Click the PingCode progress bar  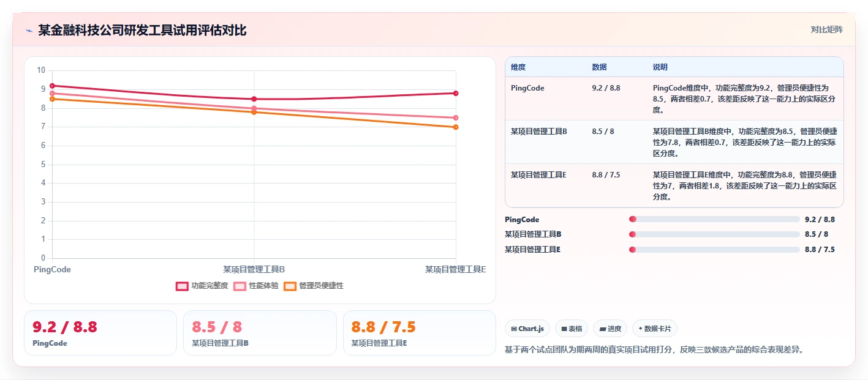[x=714, y=219]
